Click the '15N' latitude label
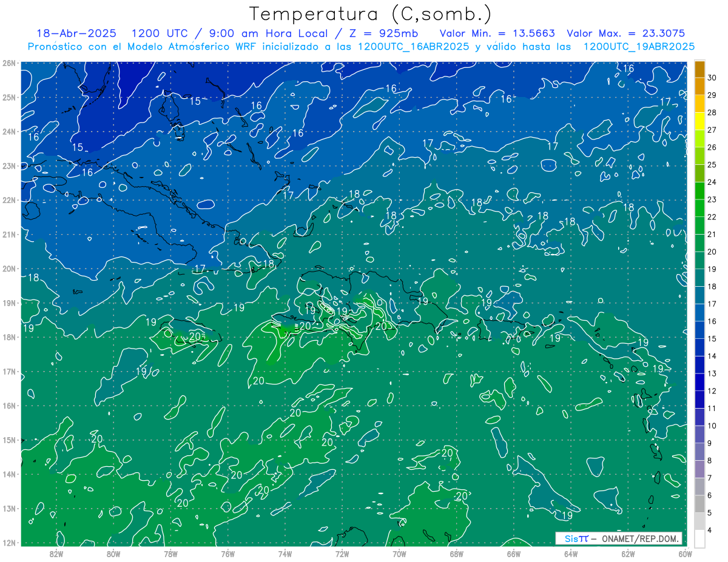The image size is (728, 562). [x=8, y=440]
